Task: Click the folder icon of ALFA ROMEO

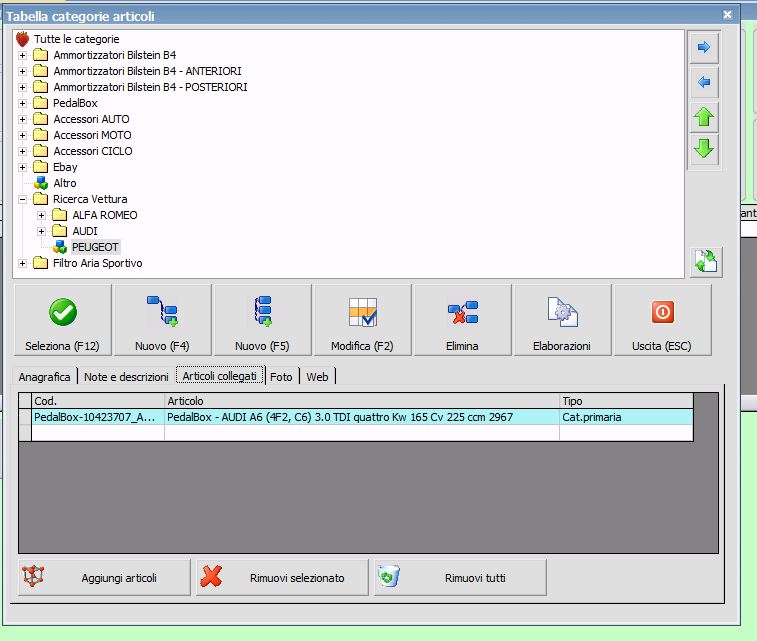Action: coord(59,215)
